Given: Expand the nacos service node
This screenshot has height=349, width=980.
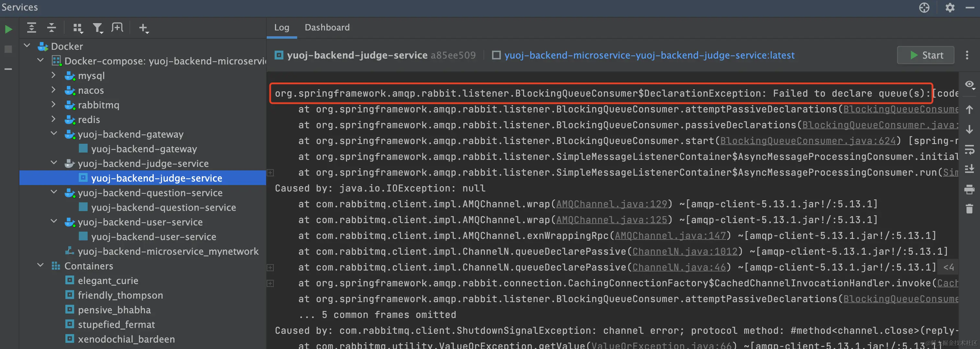Looking at the screenshot, I should pyautogui.click(x=54, y=90).
